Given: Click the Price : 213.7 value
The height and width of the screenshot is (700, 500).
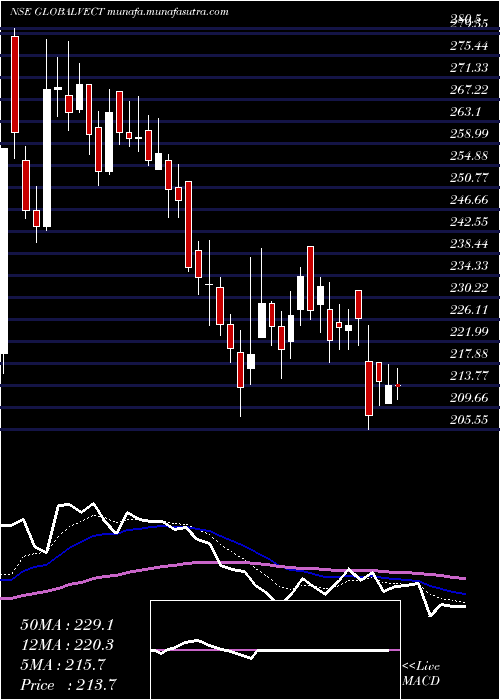Looking at the screenshot, I should tap(67, 685).
